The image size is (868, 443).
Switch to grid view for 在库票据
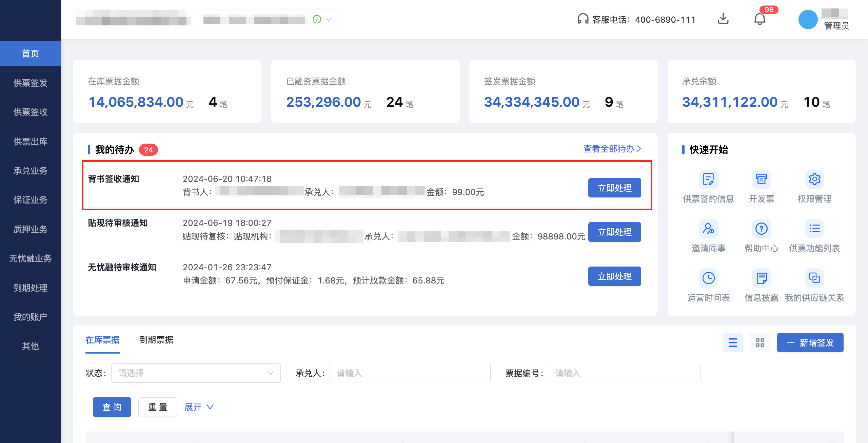[760, 342]
